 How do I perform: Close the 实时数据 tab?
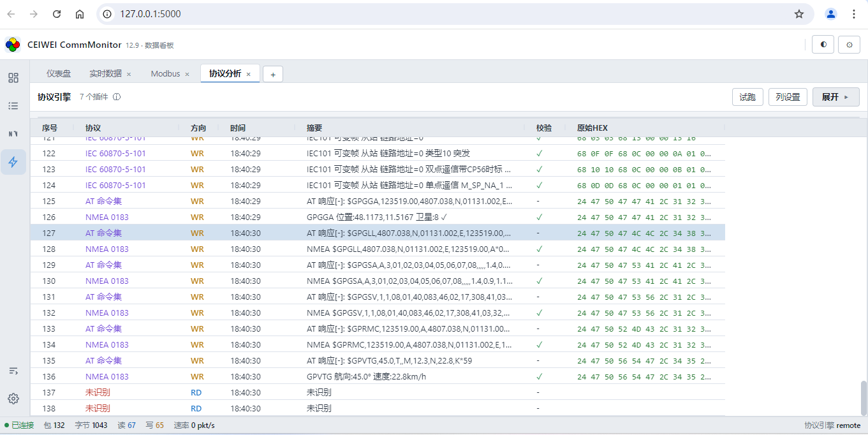pos(129,74)
